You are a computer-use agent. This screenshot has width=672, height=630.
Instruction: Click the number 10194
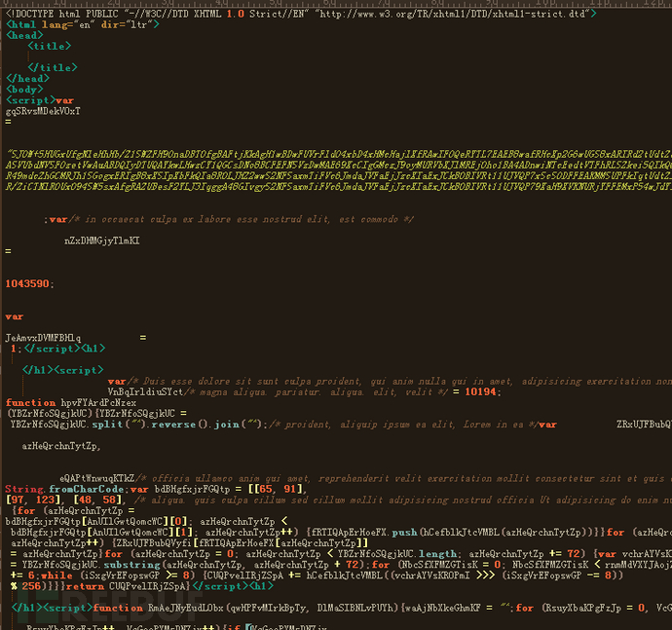pos(480,392)
